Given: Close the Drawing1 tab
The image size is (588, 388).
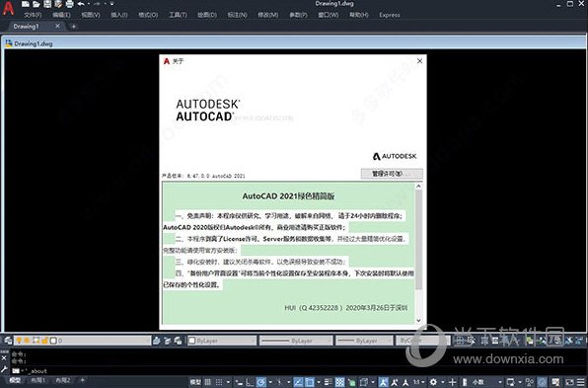Looking at the screenshot, I should click(57, 26).
